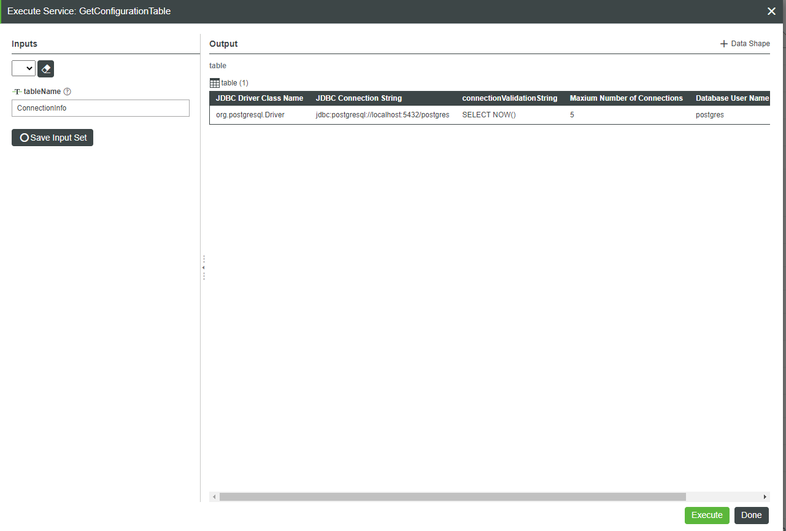786x531 pixels.
Task: Click the table (1) label
Action: 235,83
